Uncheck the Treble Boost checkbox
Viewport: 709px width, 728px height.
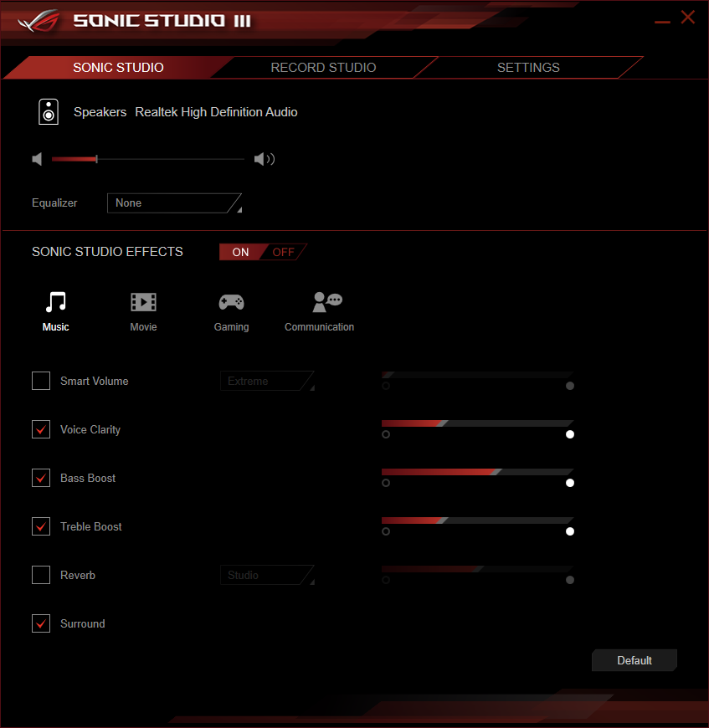click(41, 526)
